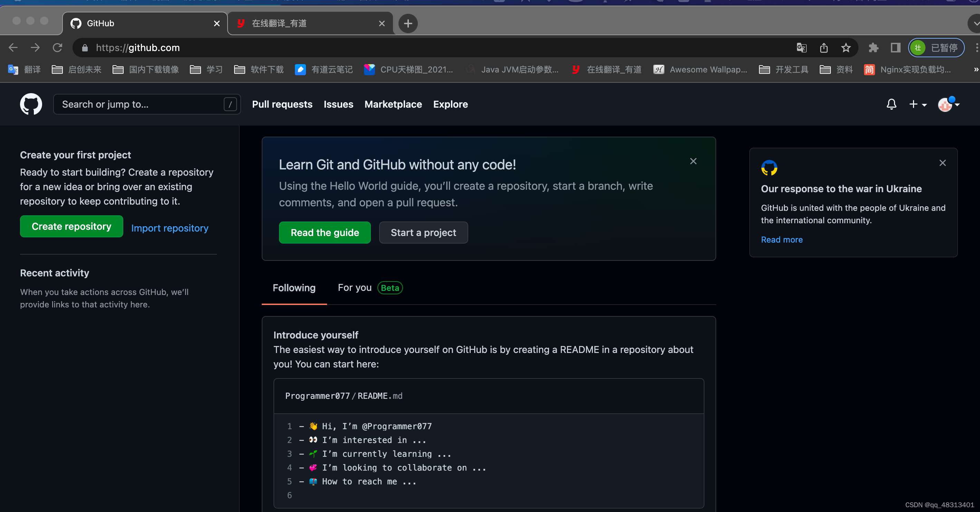980x512 pixels.
Task: Open the user avatar dropdown menu
Action: pyautogui.click(x=948, y=104)
